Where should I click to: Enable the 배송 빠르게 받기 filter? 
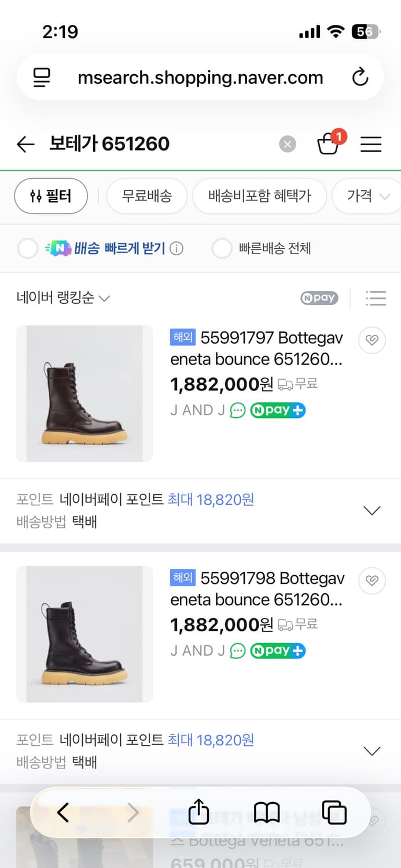pos(27,248)
